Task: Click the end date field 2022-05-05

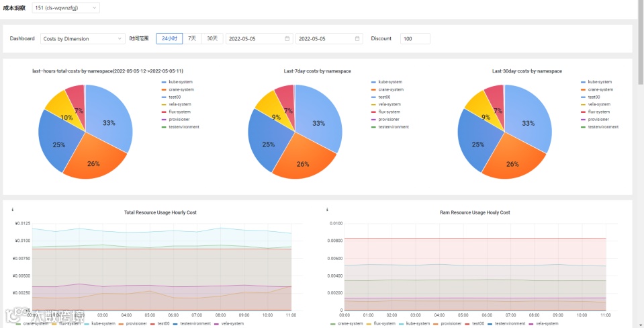Action: 329,38
